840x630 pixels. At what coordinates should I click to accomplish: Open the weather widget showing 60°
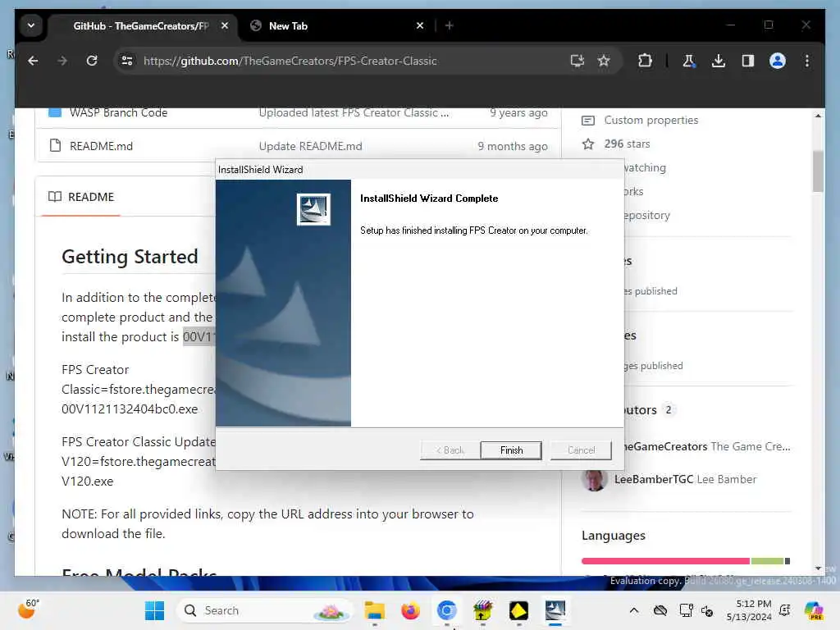(x=29, y=609)
